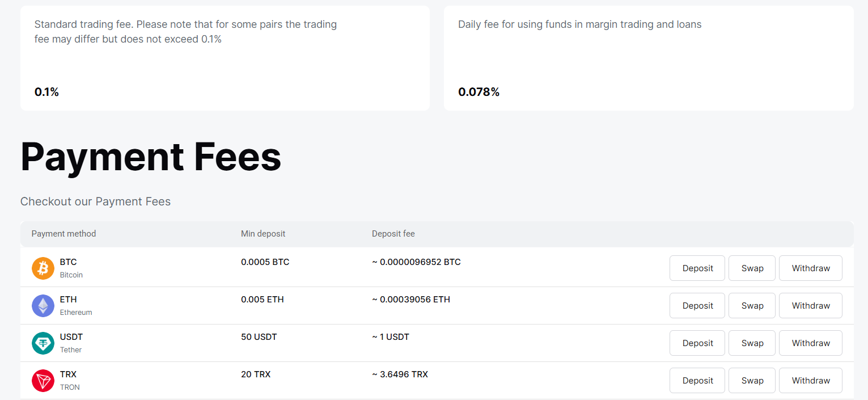The width and height of the screenshot is (868, 400).
Task: Click the Min deposit column header
Action: (263, 234)
